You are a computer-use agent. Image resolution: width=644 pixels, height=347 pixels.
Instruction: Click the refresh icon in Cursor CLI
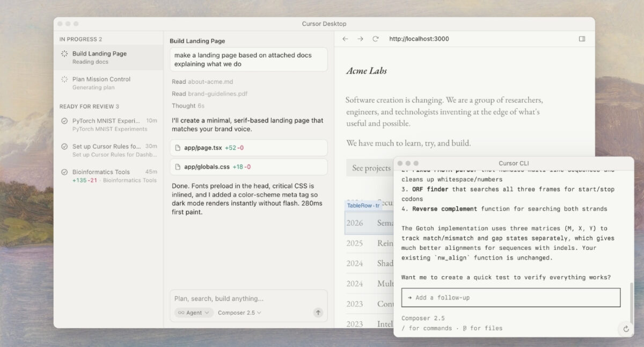[x=626, y=329]
